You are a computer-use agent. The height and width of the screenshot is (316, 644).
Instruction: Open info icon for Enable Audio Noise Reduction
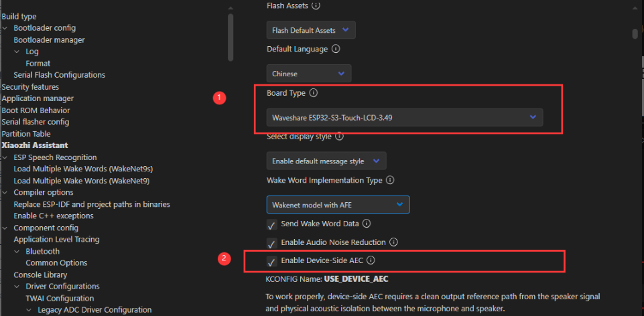(393, 242)
